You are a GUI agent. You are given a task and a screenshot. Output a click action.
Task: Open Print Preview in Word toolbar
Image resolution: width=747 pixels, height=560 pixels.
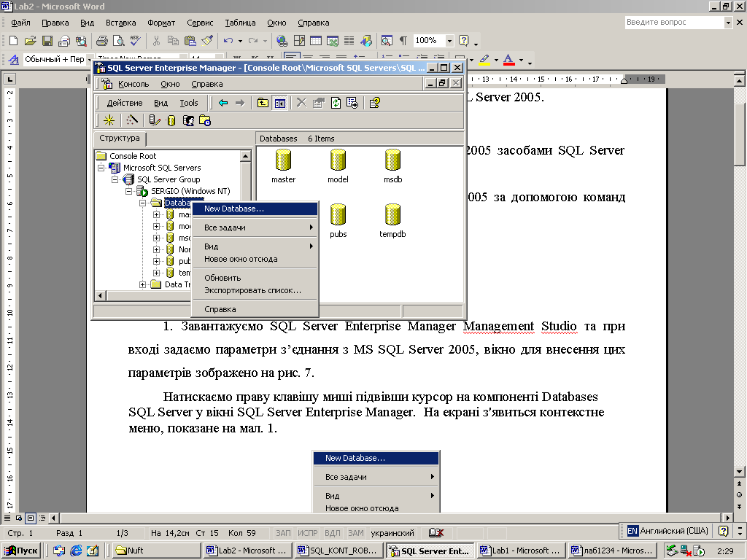pos(118,41)
